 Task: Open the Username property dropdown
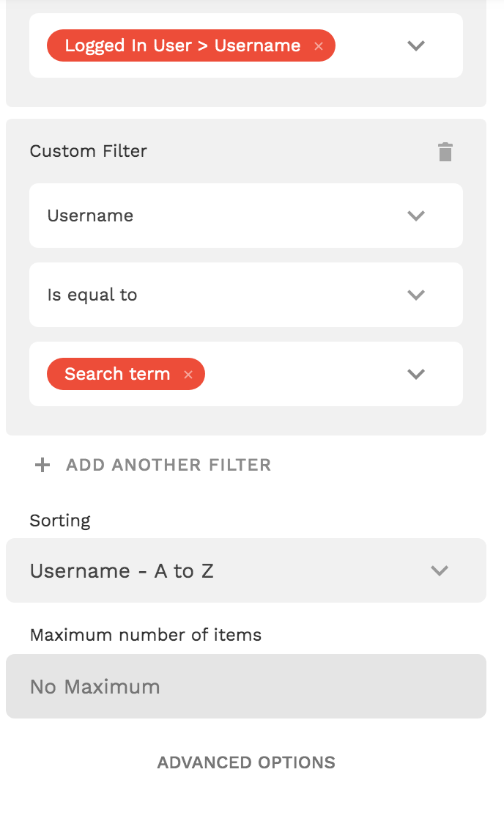tap(220, 216)
